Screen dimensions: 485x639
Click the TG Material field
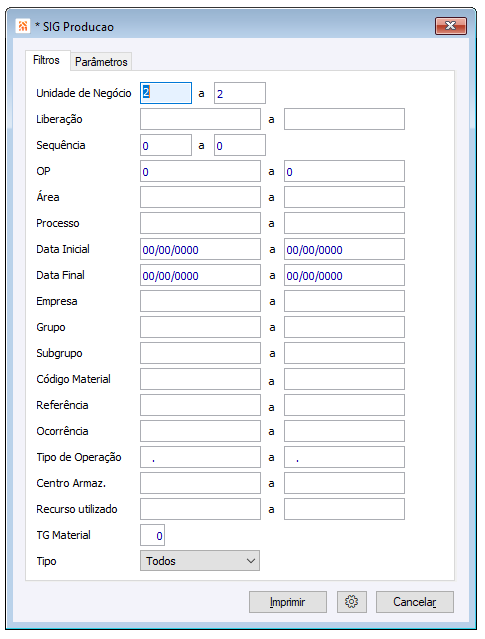tap(152, 535)
